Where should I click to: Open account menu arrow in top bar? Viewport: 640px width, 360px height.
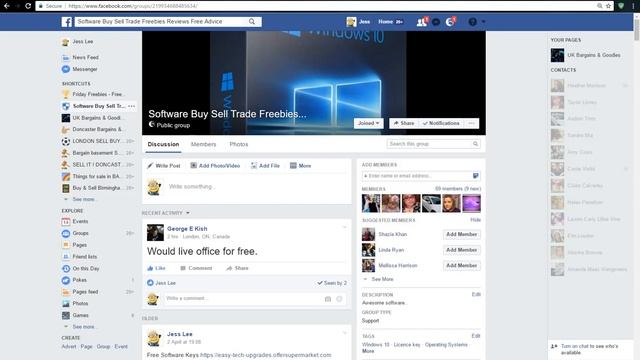pos(484,22)
